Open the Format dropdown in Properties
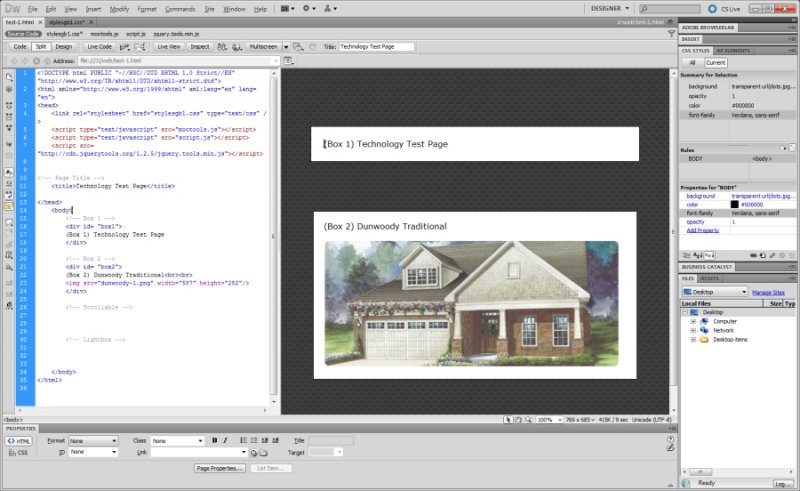800x491 pixels. click(x=93, y=440)
